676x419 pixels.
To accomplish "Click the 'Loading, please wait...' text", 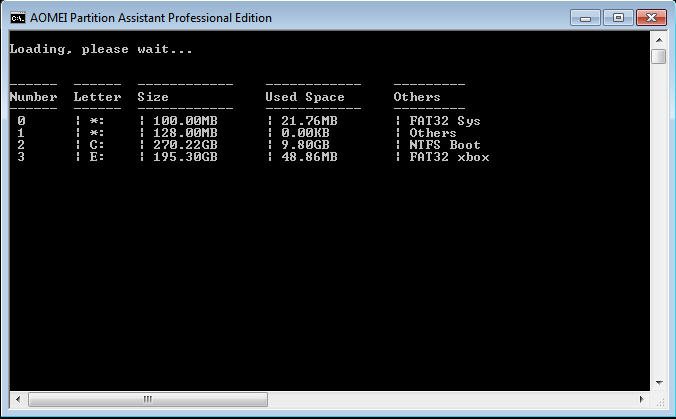I will tap(101, 49).
